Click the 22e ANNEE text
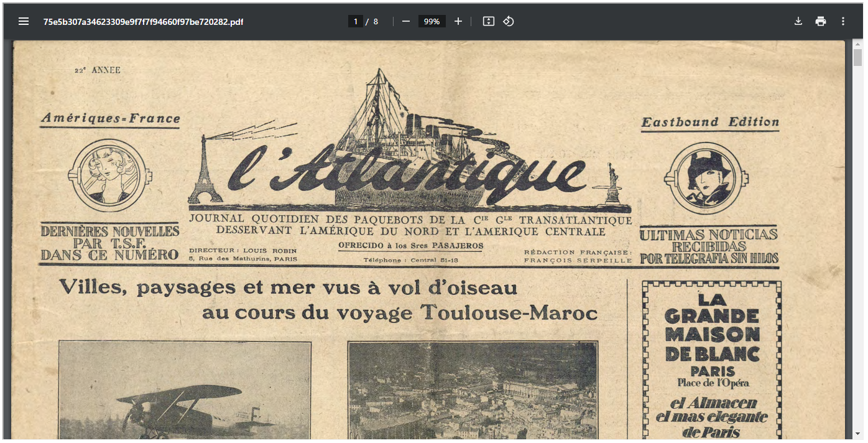 (98, 70)
